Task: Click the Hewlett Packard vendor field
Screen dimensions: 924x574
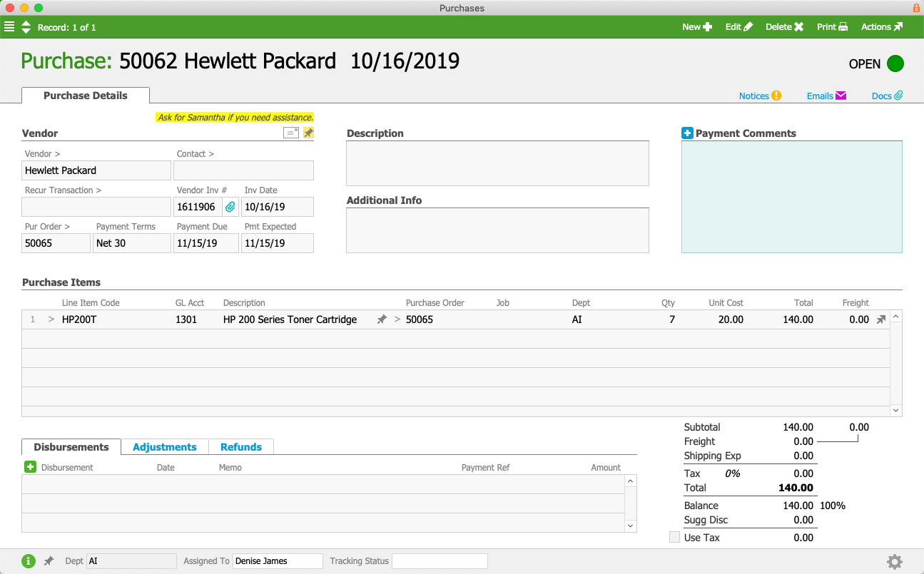Action: click(x=96, y=170)
